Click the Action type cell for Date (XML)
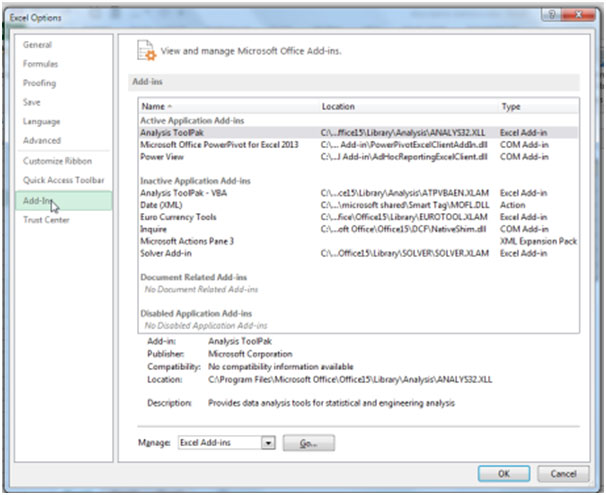The width and height of the screenshot is (606, 495). (x=512, y=205)
